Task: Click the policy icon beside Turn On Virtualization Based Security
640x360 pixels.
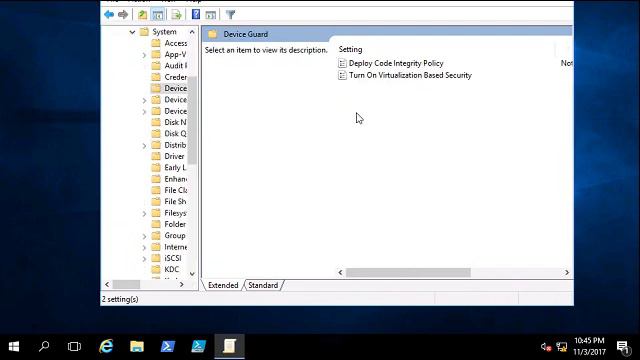Action: 342,75
